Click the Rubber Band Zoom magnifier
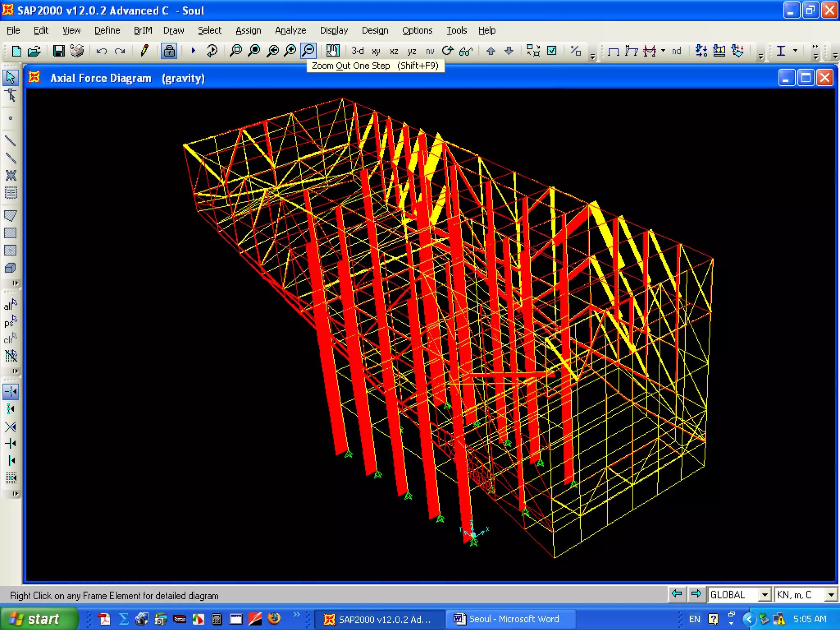This screenshot has height=630, width=840. tap(236, 51)
